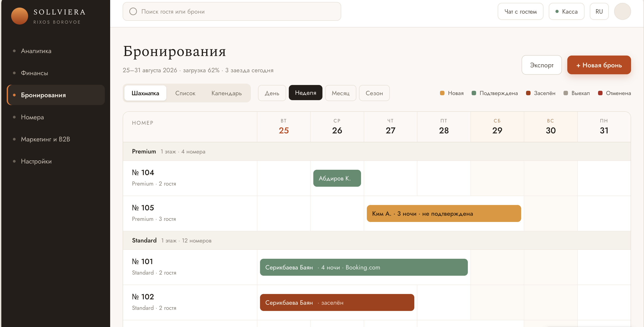Open Ким А. unconfirmed booking
Viewport: 644px width, 327px height.
click(444, 213)
